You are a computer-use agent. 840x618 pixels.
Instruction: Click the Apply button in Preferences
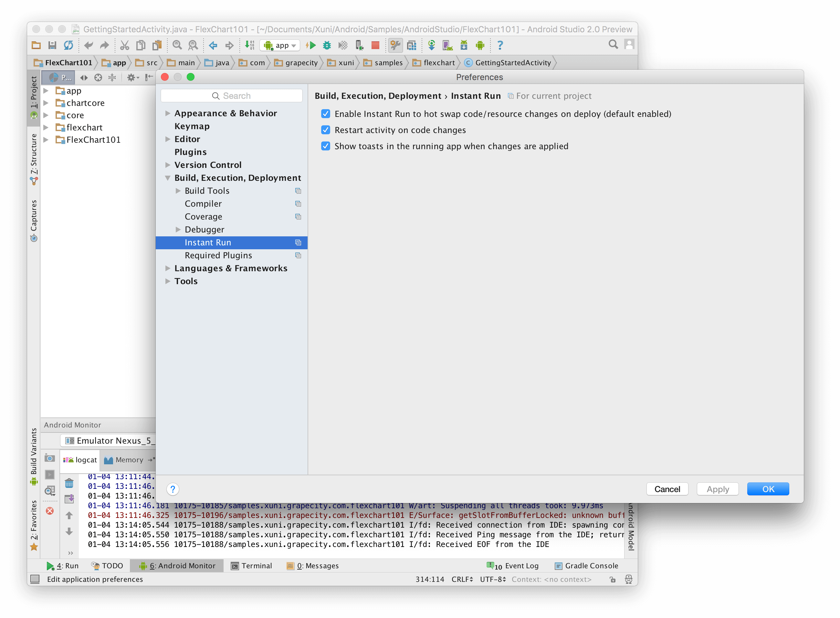pos(718,489)
